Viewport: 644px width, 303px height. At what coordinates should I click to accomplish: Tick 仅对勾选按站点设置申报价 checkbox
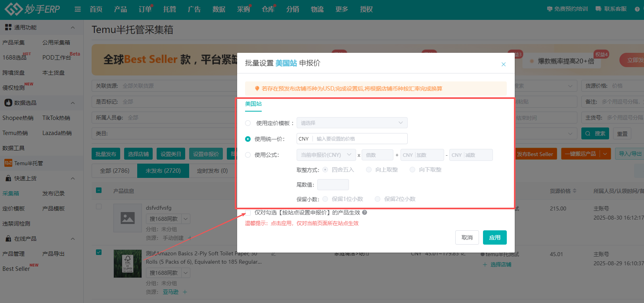click(x=248, y=212)
